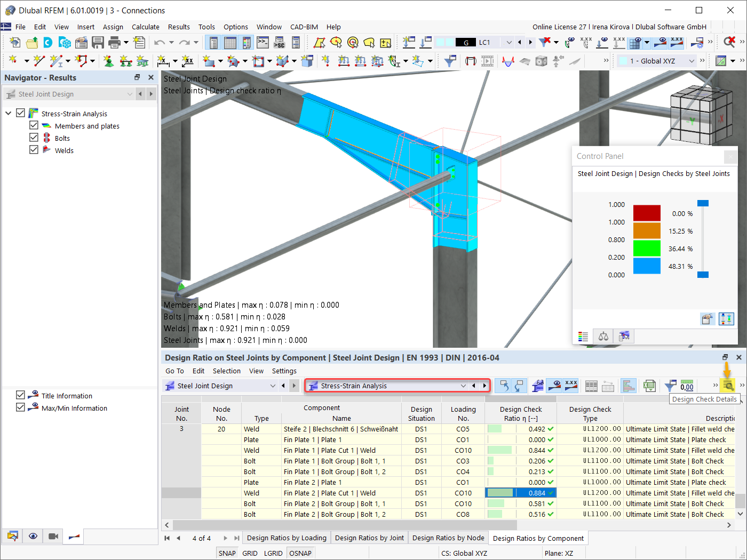
Task: Click the Undo arrow icon
Action: [x=160, y=42]
